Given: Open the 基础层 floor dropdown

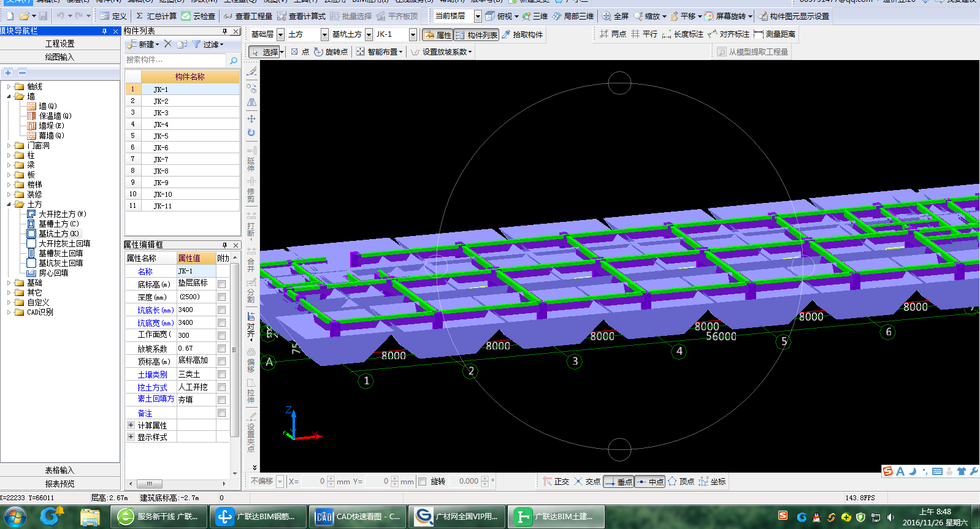Looking at the screenshot, I should click(x=280, y=34).
